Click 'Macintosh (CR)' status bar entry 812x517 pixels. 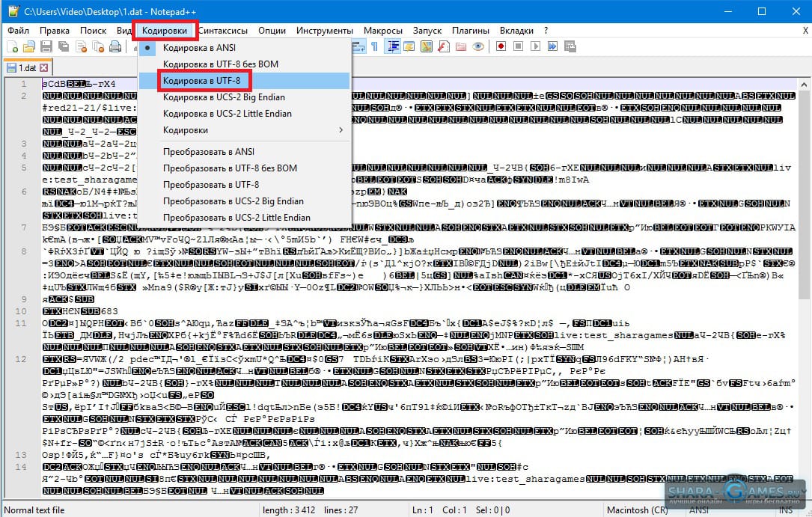click(638, 510)
